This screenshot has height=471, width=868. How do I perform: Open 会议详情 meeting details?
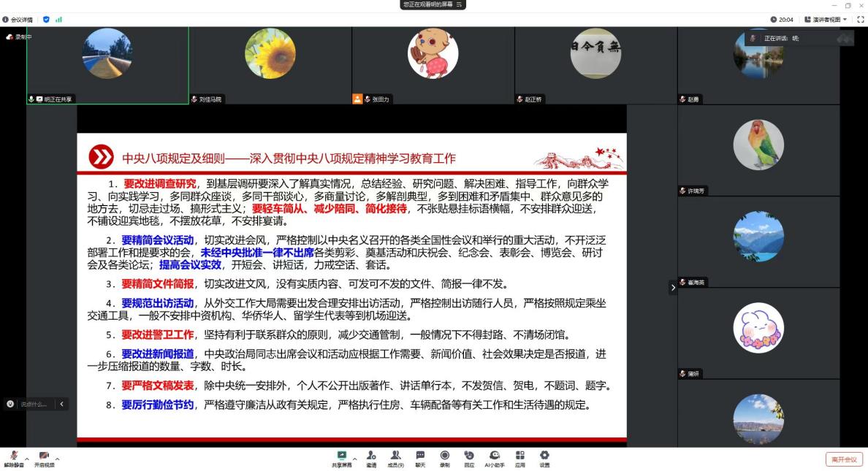[x=19, y=20]
